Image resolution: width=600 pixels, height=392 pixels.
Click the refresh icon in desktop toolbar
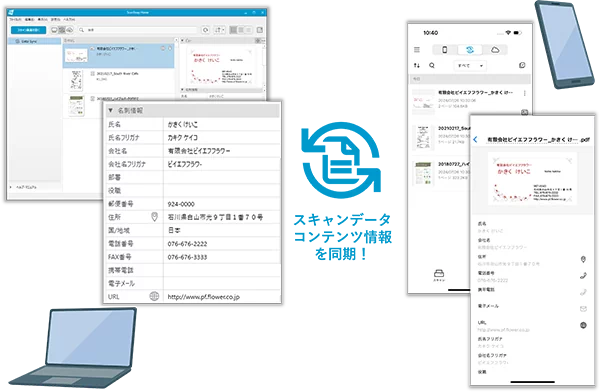coord(205,30)
